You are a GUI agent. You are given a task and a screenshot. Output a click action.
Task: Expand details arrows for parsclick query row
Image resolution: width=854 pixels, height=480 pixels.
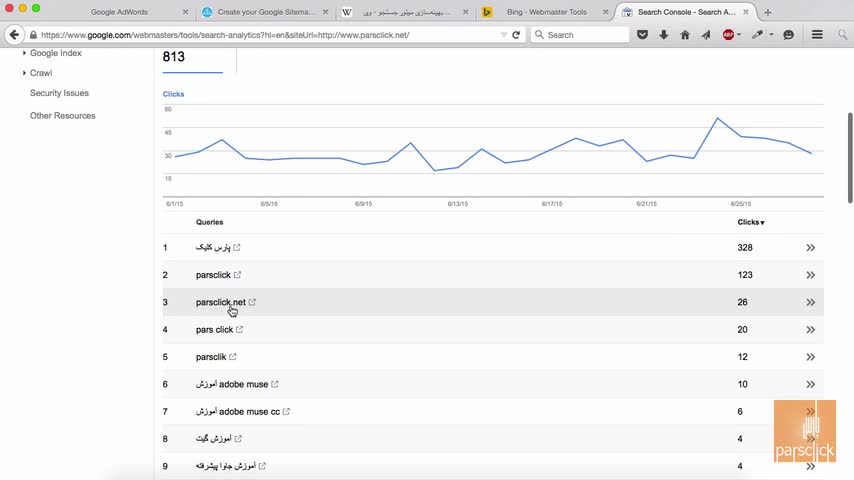(810, 275)
